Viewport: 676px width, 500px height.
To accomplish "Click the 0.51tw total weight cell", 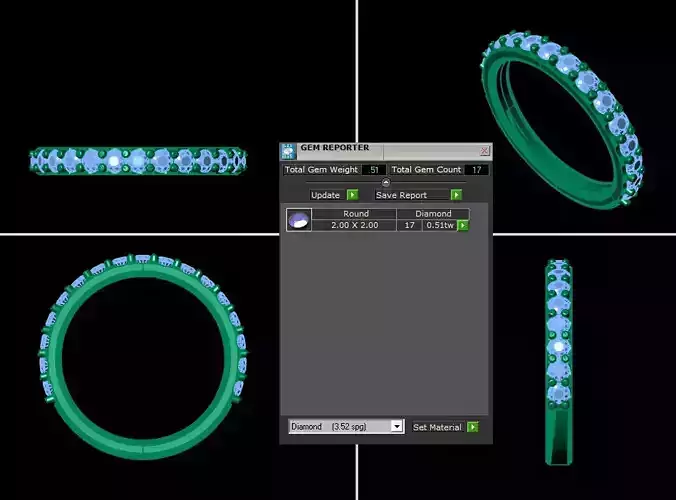I will point(440,225).
